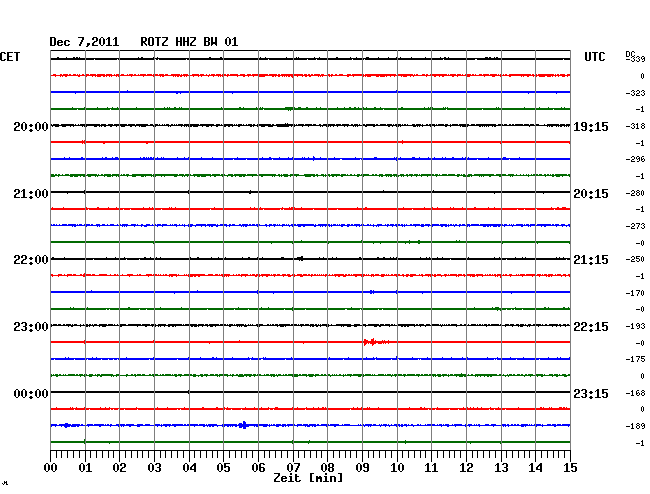Click the minute axis label '15'
The width and height of the screenshot is (650, 494).
point(570,468)
